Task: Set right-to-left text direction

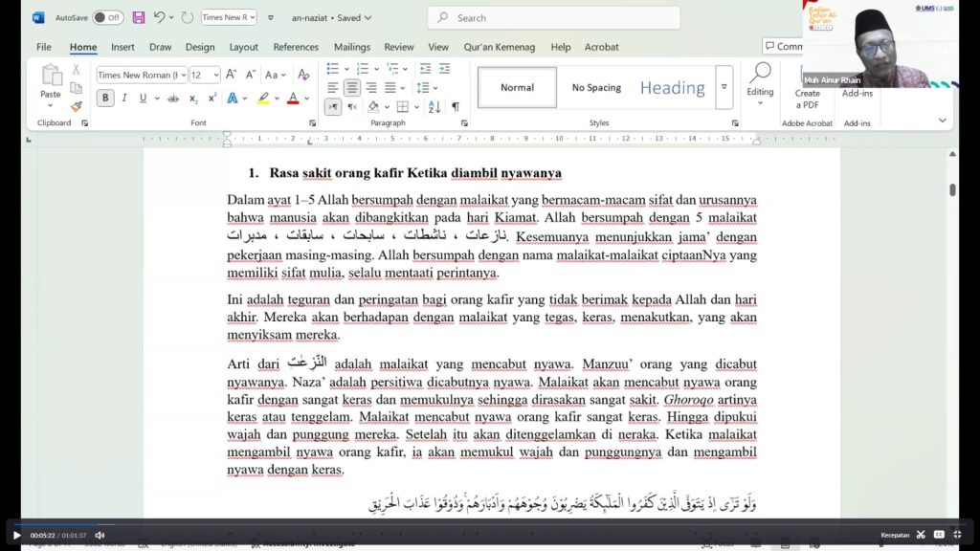Action: click(x=352, y=107)
